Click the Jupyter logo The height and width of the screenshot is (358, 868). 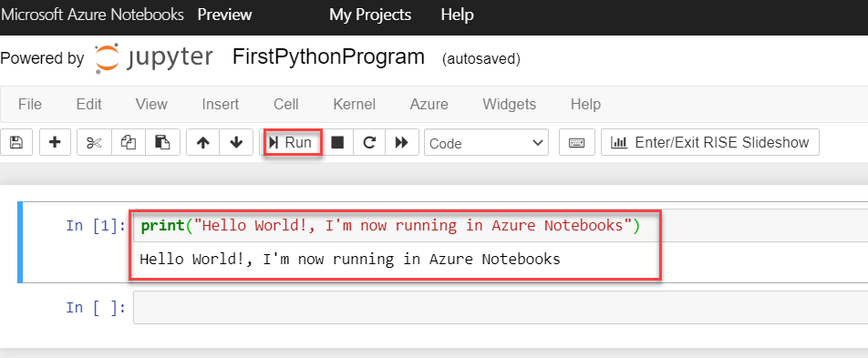[153, 57]
